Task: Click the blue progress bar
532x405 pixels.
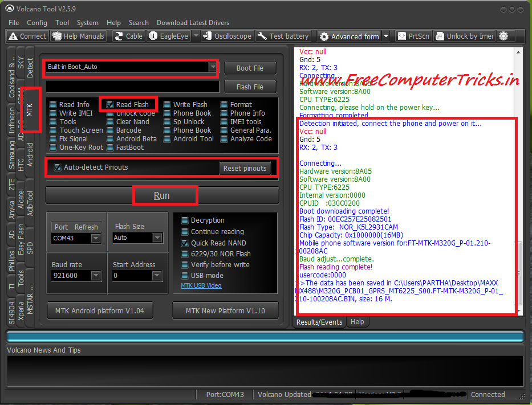Action: pos(265,337)
